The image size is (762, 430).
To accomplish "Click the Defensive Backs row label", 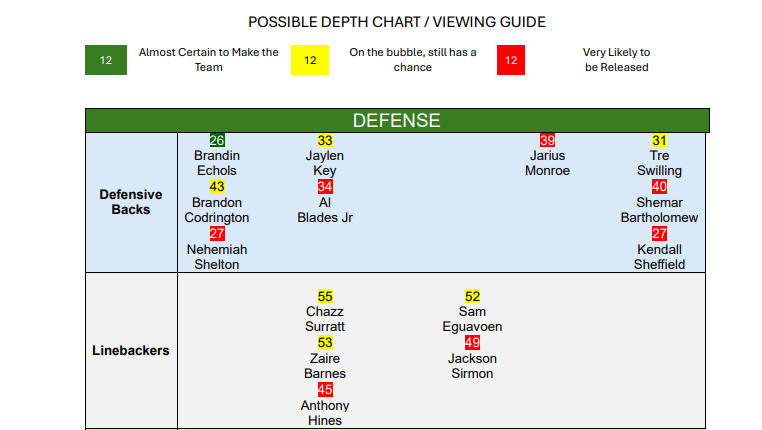I will click(131, 202).
